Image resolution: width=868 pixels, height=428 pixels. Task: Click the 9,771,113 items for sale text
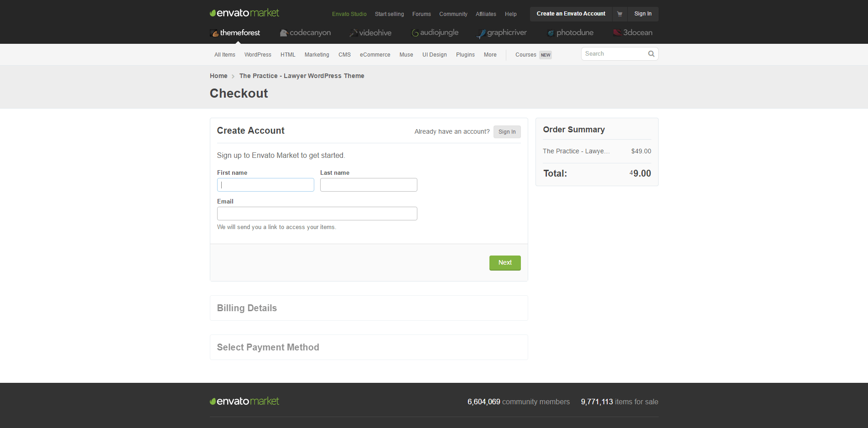click(x=619, y=402)
